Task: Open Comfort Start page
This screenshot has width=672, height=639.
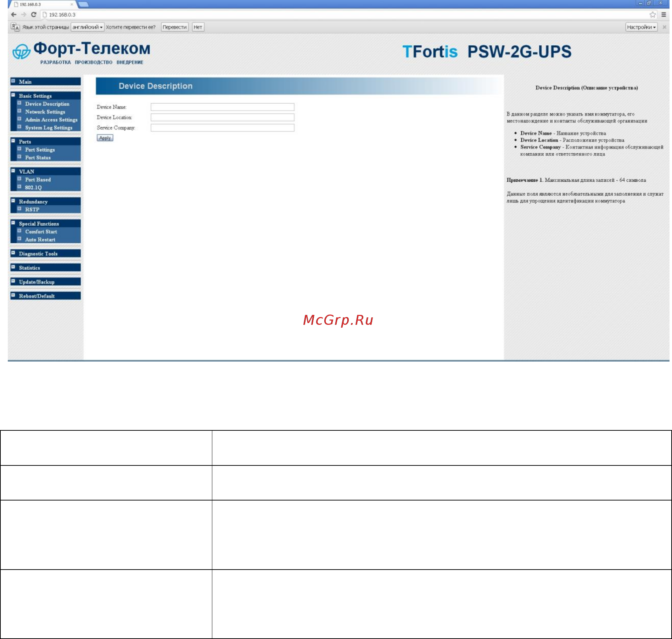Action: click(x=41, y=232)
